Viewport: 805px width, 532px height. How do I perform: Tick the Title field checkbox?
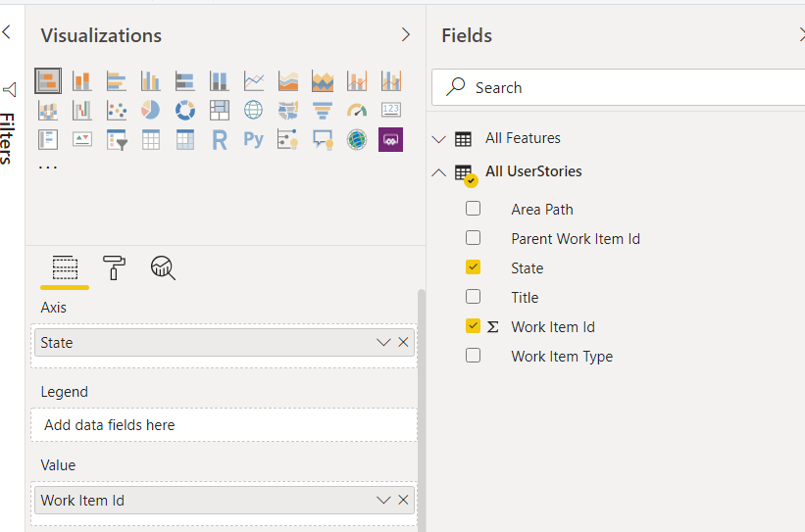click(x=473, y=297)
